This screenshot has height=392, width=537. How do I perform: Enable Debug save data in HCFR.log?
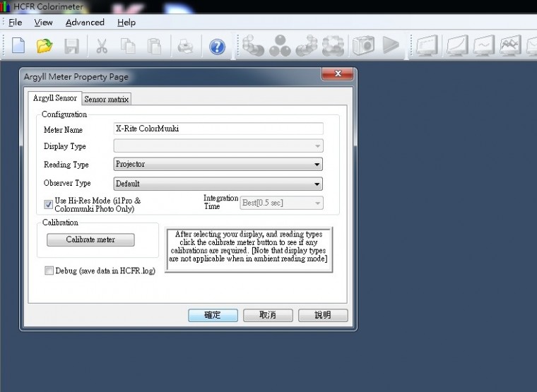[x=49, y=271]
